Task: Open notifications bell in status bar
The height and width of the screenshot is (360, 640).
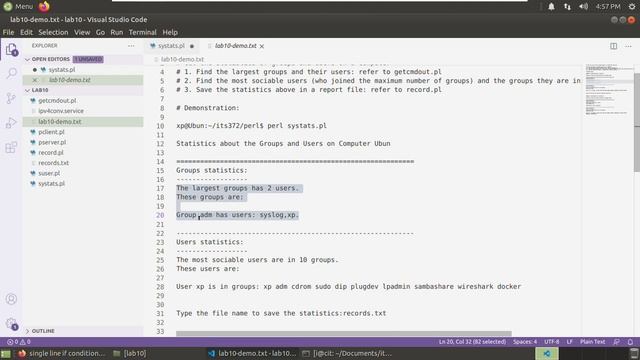Action: tap(630, 342)
